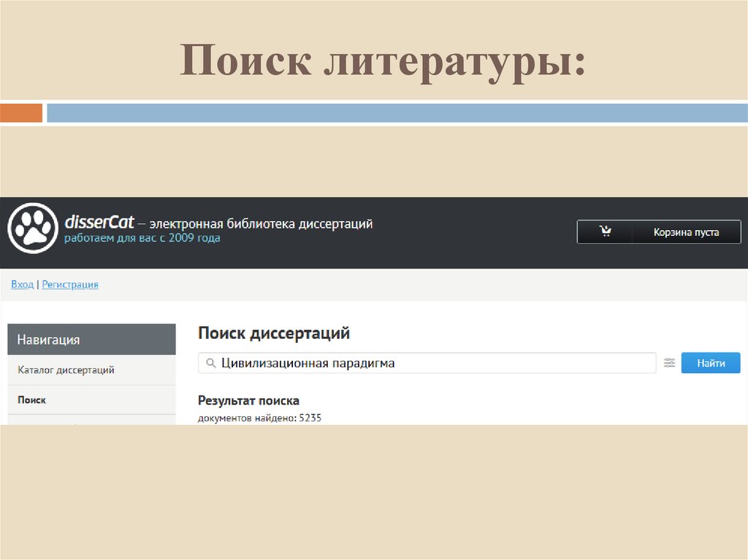Select Поиск in the Навигация sidebar
The height and width of the screenshot is (560, 748).
click(x=31, y=399)
